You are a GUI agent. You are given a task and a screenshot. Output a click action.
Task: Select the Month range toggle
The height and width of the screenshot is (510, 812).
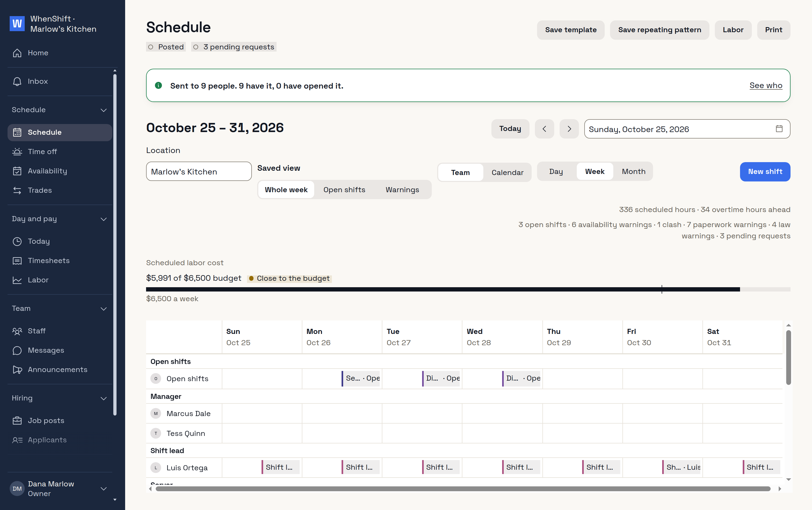click(x=634, y=172)
